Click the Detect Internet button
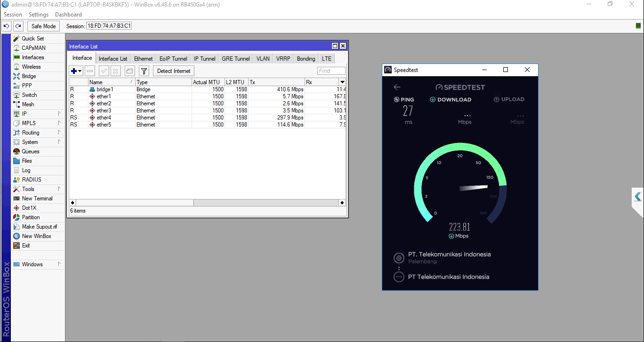 [x=174, y=71]
